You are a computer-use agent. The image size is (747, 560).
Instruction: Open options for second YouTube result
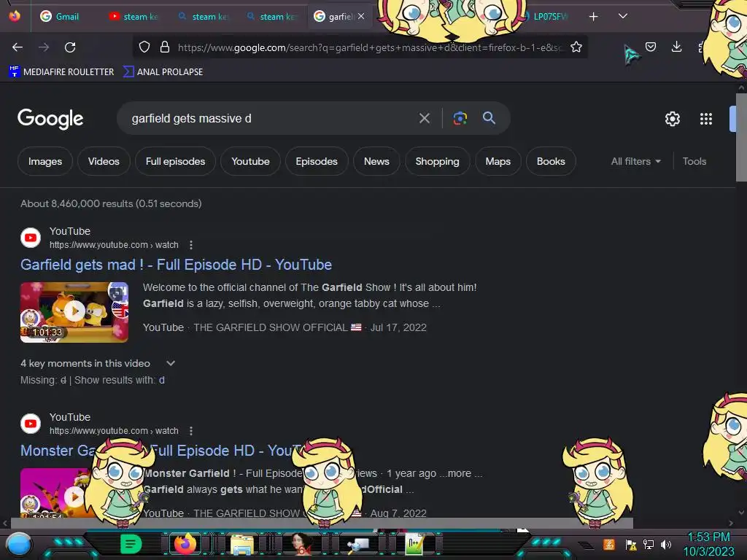[x=191, y=431]
